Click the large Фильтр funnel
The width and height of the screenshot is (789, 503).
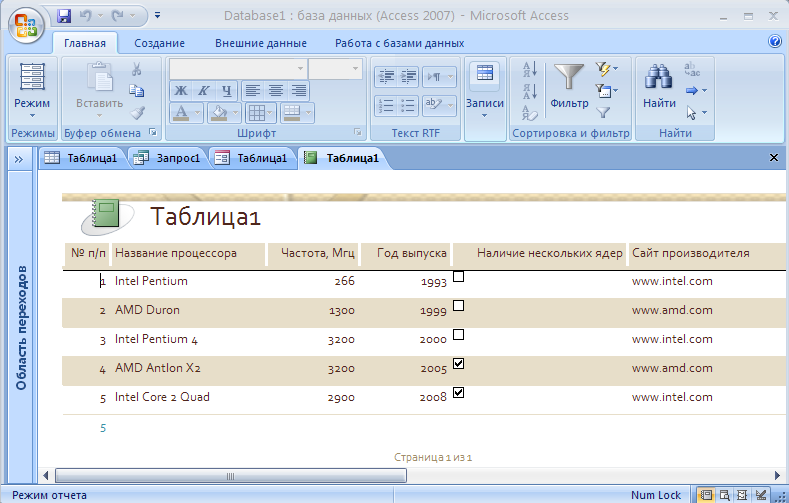(x=569, y=77)
